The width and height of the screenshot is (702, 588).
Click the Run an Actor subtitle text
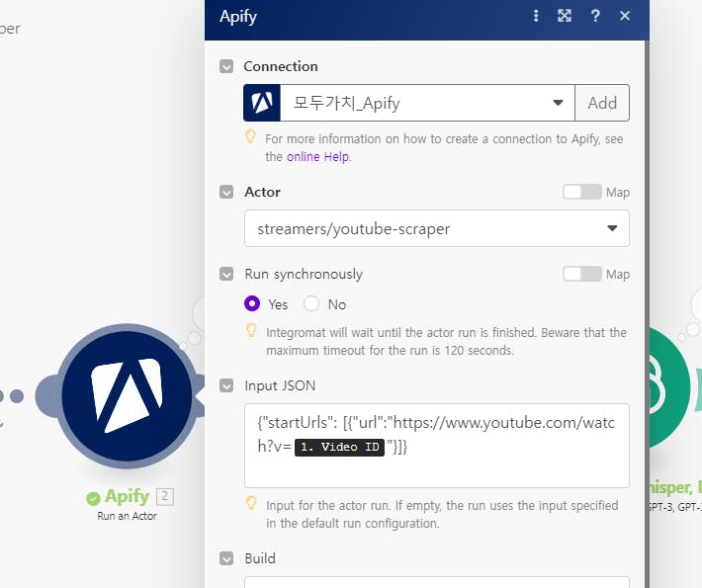point(127,516)
